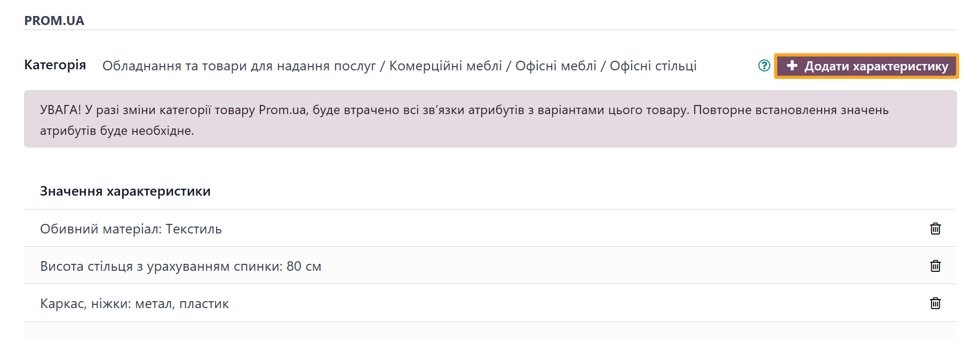Open the 'Каркас, ніжки: метал, пластик' entry
Viewport: 980px width, 339px height.
tap(134, 304)
